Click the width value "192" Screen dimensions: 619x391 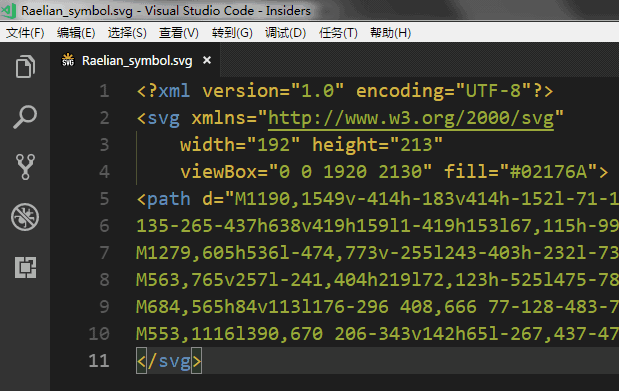pos(273,145)
